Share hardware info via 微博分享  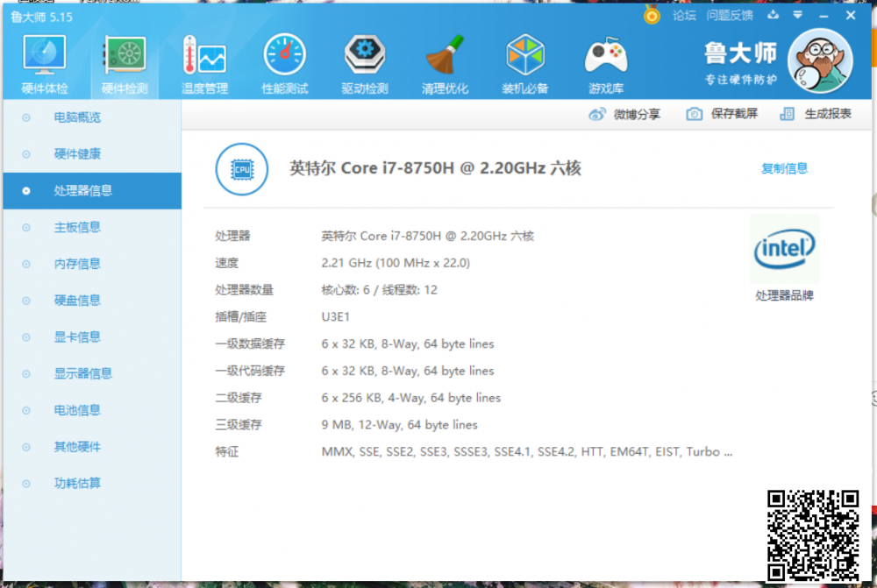tap(624, 114)
